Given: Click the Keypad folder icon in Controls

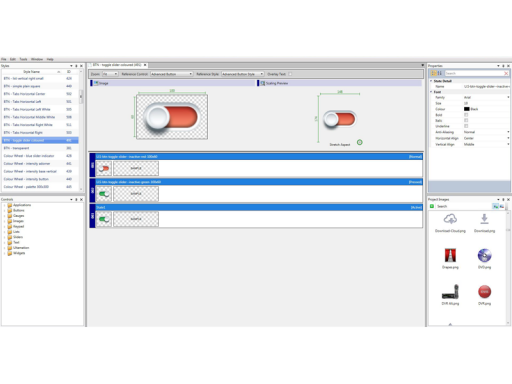Looking at the screenshot, I should coord(10,226).
